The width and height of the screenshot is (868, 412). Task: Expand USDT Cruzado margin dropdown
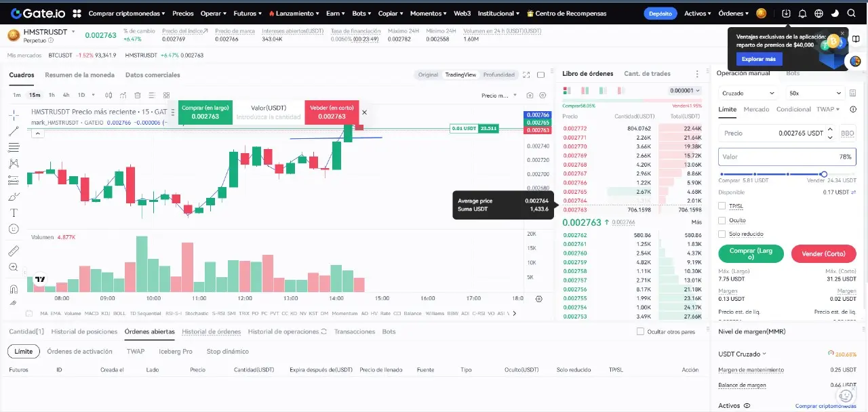pyautogui.click(x=743, y=354)
